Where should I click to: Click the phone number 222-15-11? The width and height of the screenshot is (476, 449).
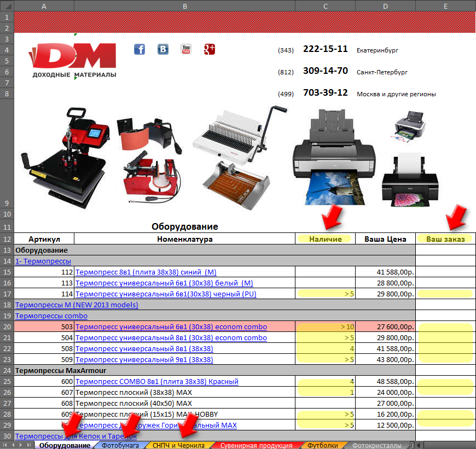click(325, 49)
